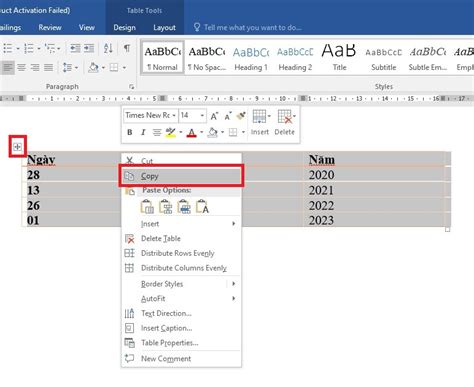
Task: Click the ribbon Line Spacing icon
Action: [x=67, y=68]
